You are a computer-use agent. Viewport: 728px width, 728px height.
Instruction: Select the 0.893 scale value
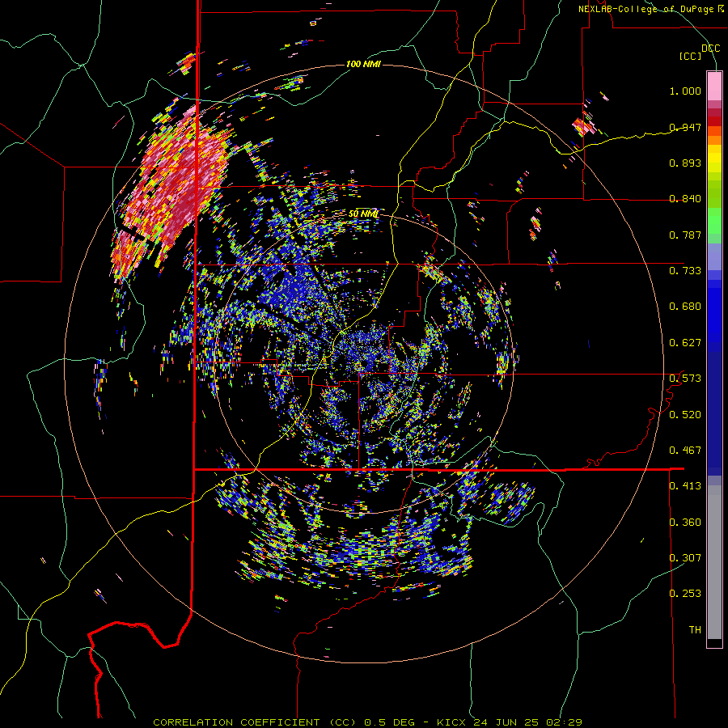[685, 163]
